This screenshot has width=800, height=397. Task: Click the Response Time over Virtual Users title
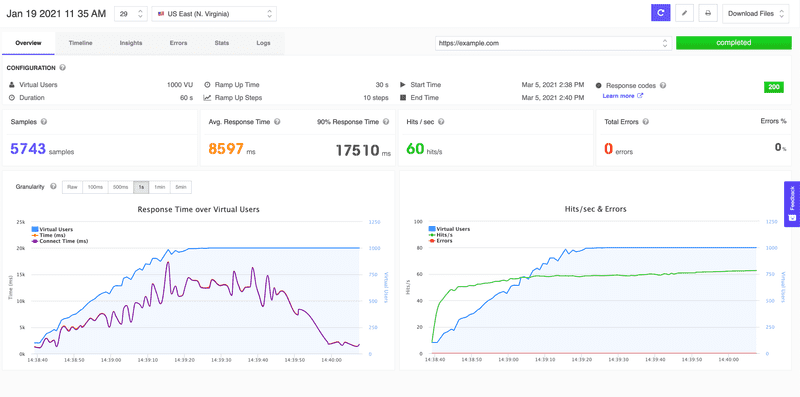click(198, 209)
